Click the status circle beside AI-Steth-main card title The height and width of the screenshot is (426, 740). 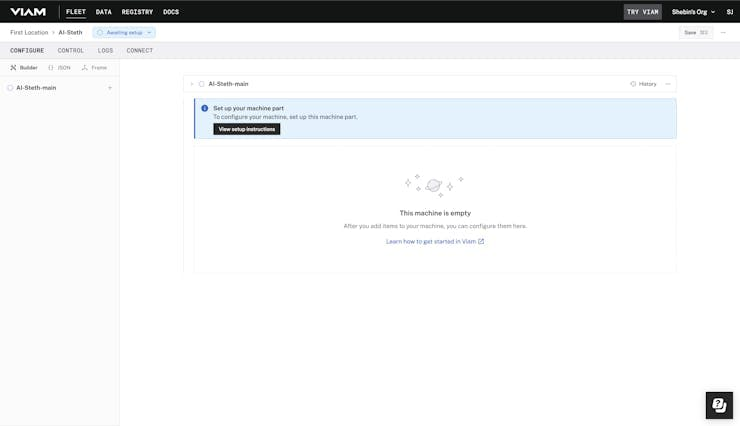[x=202, y=84]
